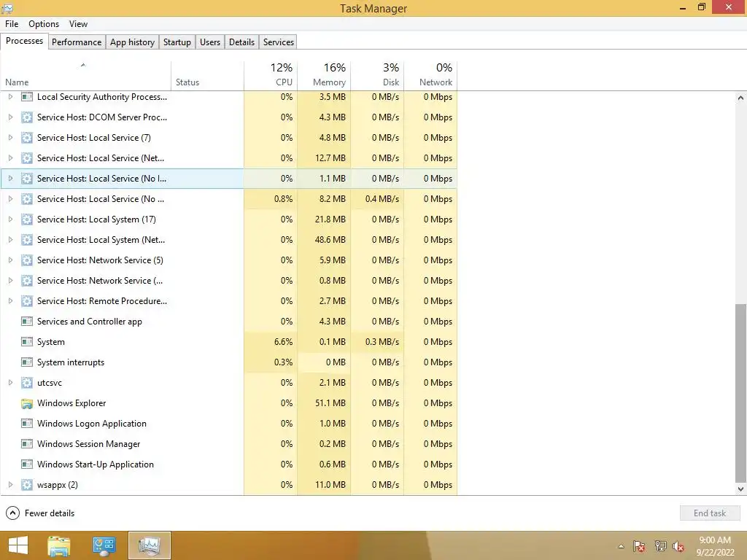
Task: Open Control Panel taskbar icon
Action: point(104,545)
